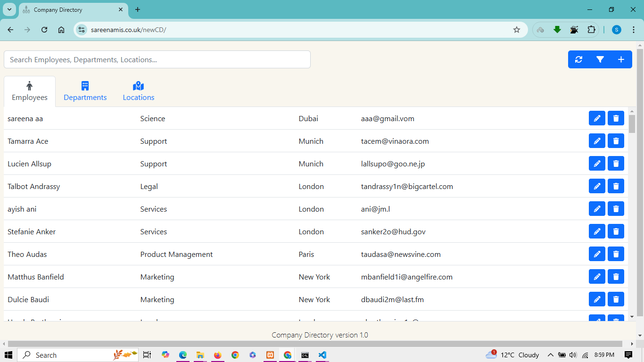644x362 pixels.
Task: Show hidden system tray icons
Action: pos(550,355)
